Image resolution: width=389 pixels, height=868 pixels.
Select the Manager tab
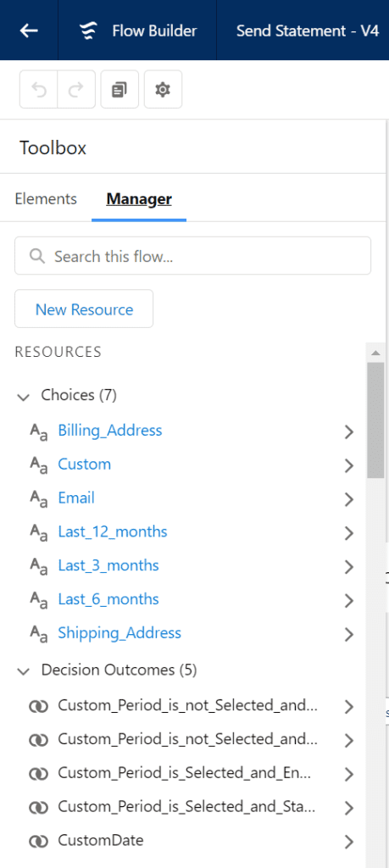pyautogui.click(x=139, y=198)
